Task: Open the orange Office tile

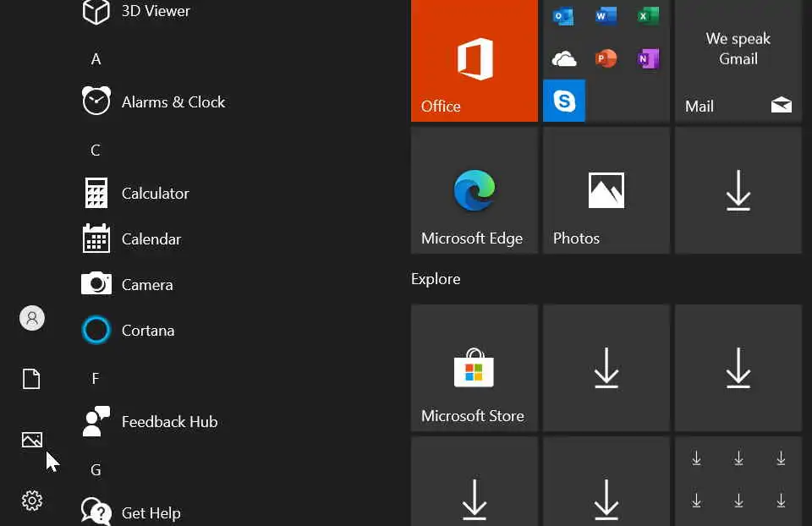Action: tap(475, 61)
